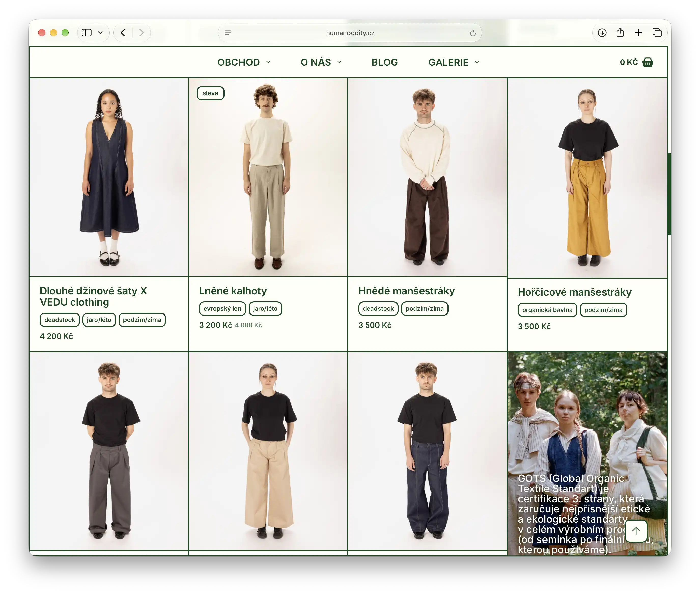Open the mustard corduroy trousers photo
The image size is (700, 594).
(x=587, y=178)
